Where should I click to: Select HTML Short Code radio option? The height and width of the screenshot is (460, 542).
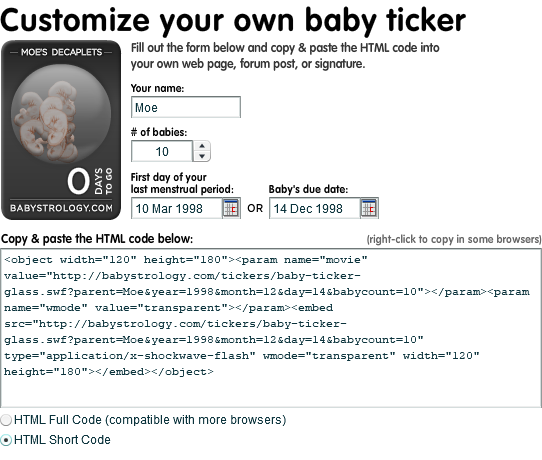[6, 440]
